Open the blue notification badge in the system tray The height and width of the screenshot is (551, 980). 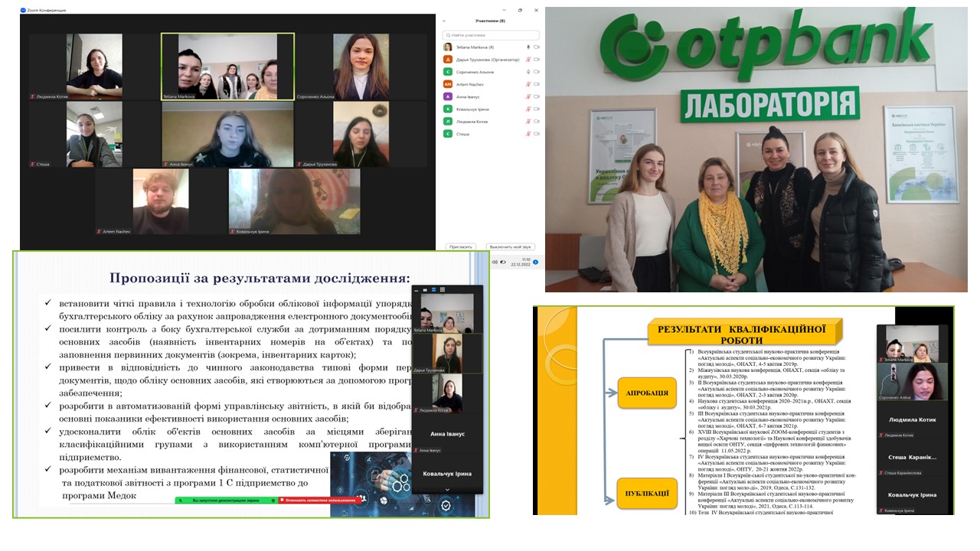[x=535, y=262]
